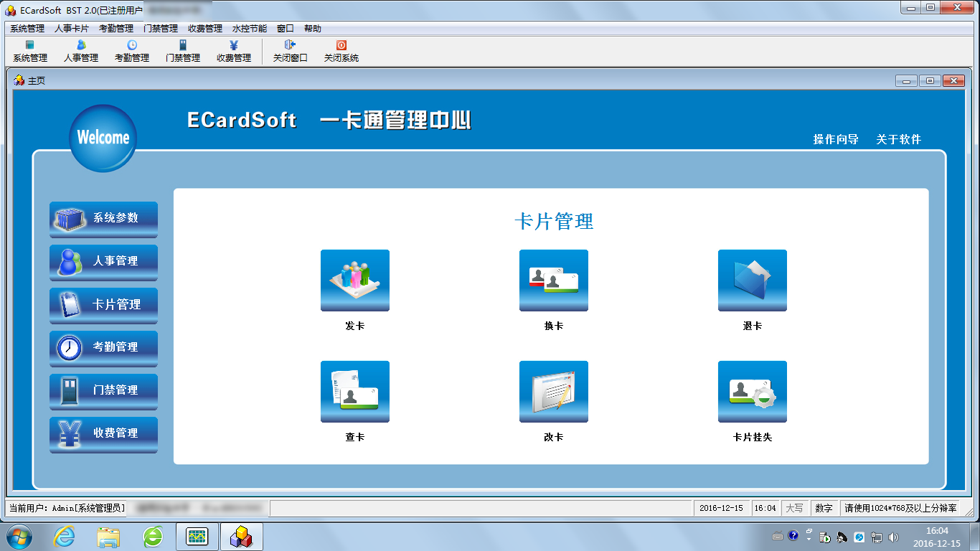Open the 退卡 card return icon

753,281
